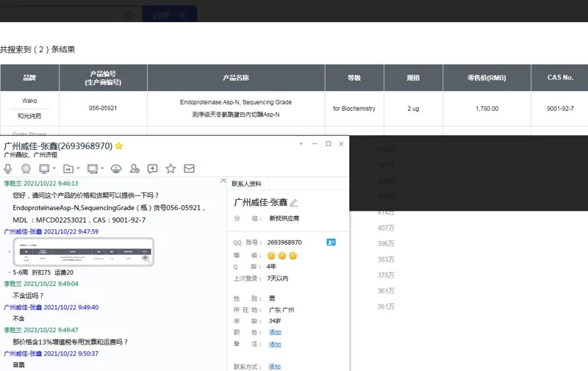The height and width of the screenshot is (371, 588).
Task: Click Wako brand cell
Action: [29, 101]
